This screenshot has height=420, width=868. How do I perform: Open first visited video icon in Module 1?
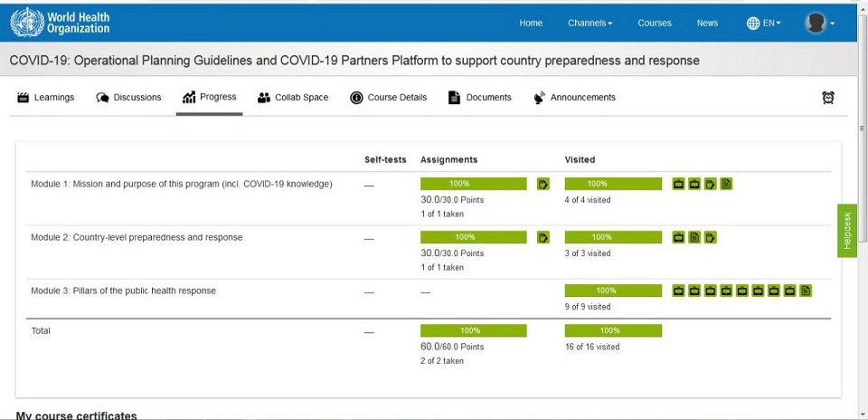coord(679,185)
